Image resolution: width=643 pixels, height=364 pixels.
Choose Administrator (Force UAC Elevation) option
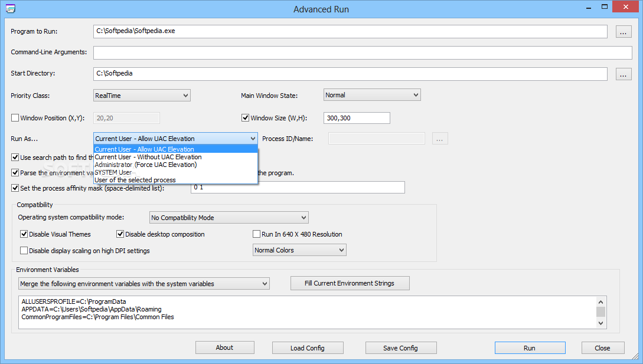tap(175, 165)
